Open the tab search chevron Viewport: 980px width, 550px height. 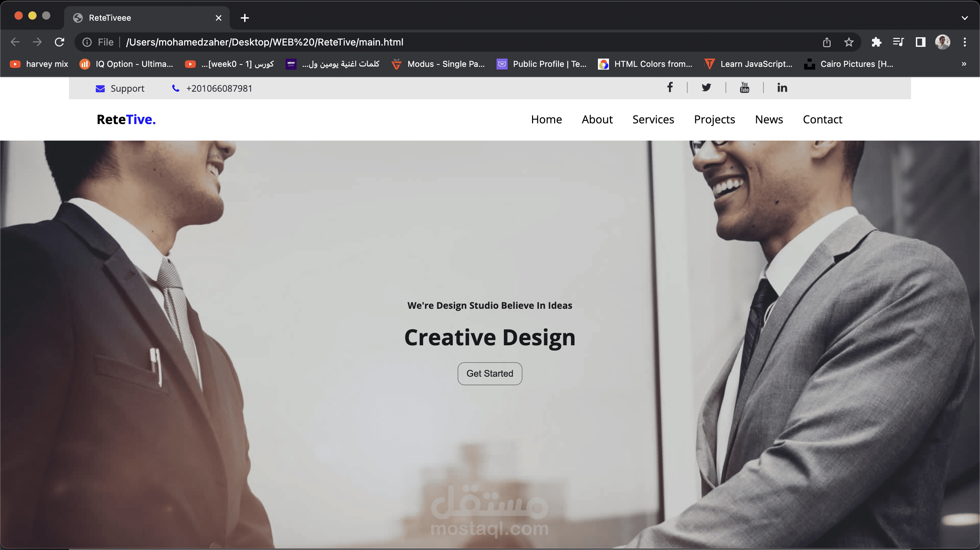[x=965, y=18]
